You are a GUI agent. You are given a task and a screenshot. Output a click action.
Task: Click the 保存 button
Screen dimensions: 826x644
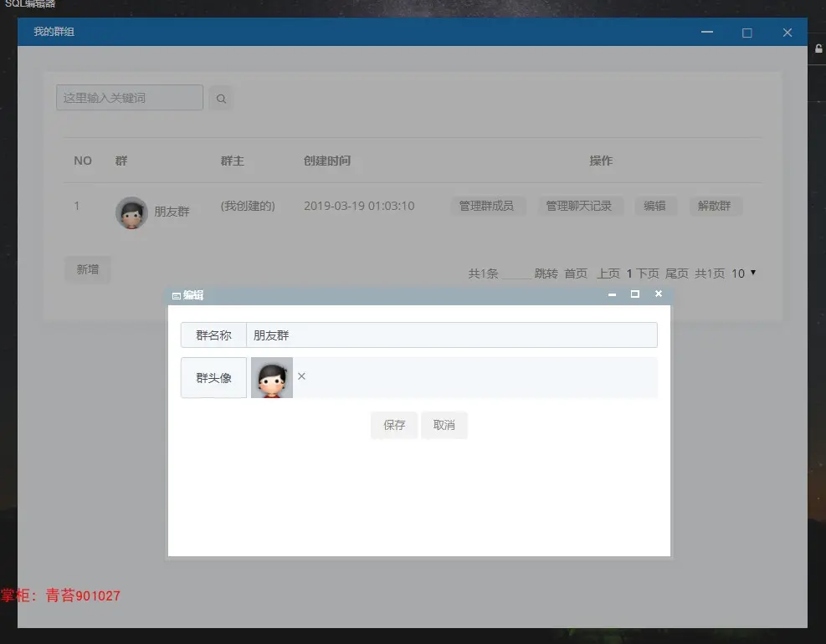[x=394, y=425]
